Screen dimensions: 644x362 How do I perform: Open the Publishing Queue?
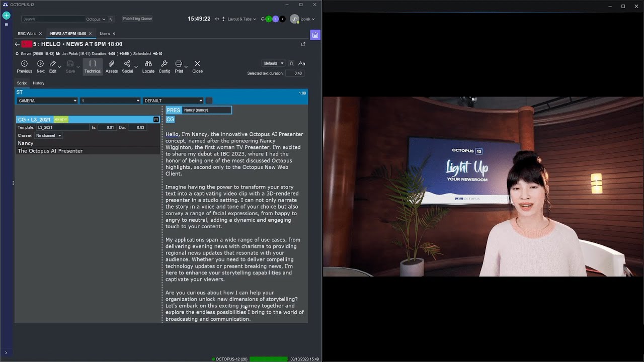(x=137, y=19)
